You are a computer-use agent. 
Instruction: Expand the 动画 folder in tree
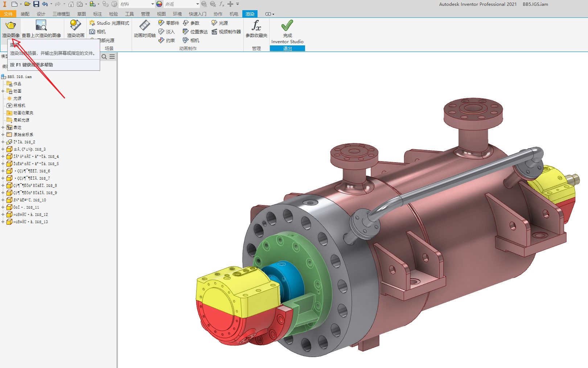[3, 91]
